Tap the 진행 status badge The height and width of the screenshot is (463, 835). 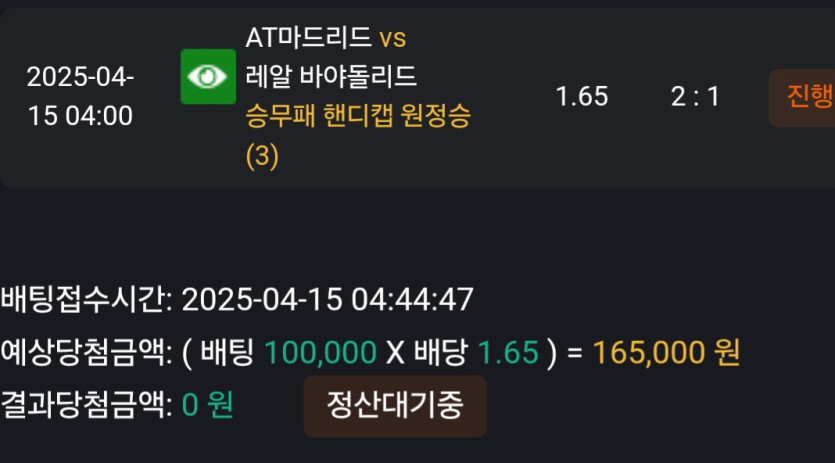click(x=803, y=98)
